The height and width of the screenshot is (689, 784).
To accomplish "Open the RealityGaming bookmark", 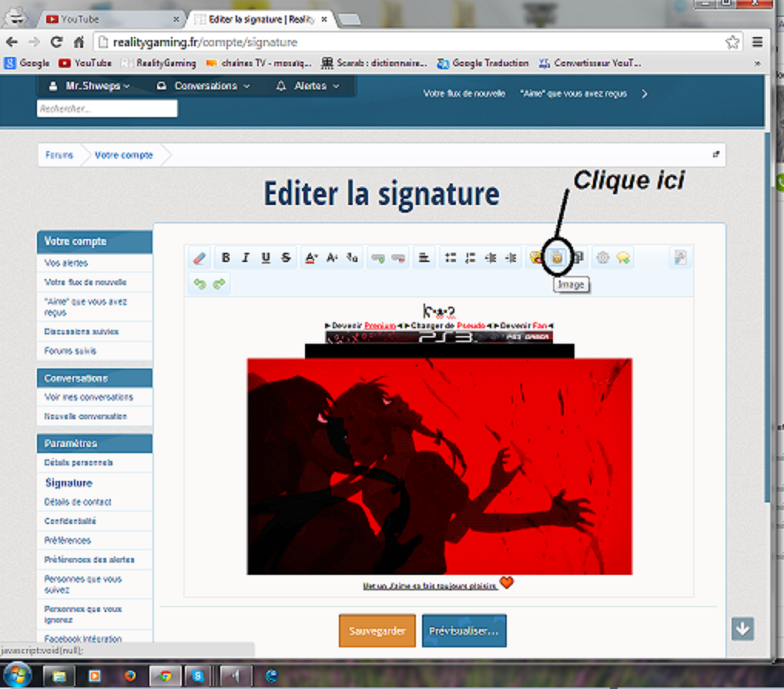I will [x=158, y=63].
